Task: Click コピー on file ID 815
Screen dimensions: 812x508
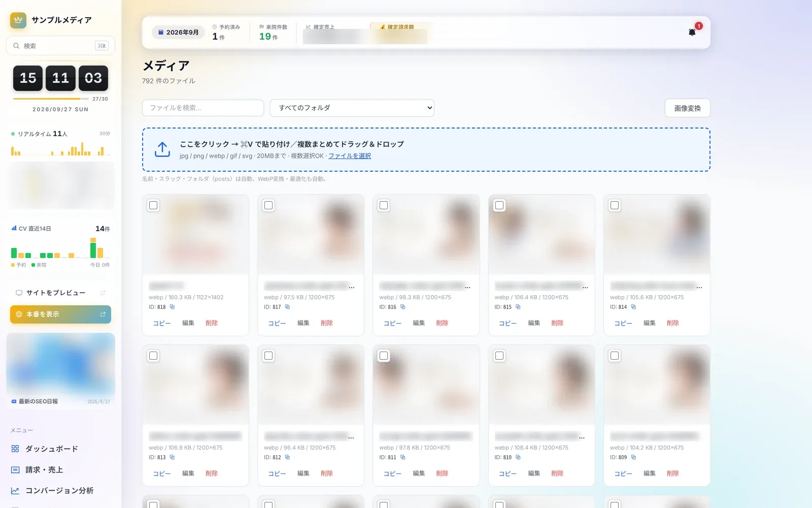Action: (508, 323)
